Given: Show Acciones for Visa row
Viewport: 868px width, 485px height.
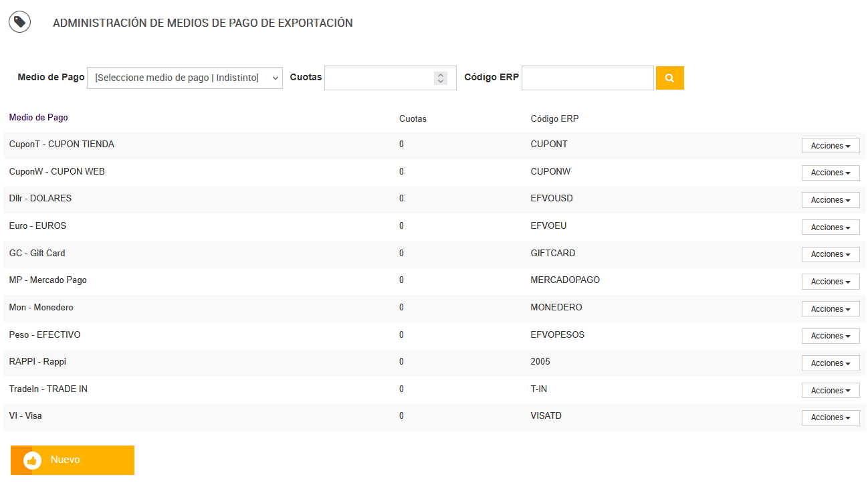Looking at the screenshot, I should 830,417.
